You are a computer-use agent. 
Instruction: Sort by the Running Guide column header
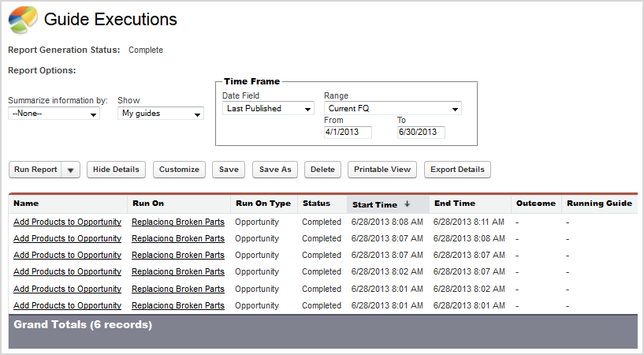click(x=599, y=204)
